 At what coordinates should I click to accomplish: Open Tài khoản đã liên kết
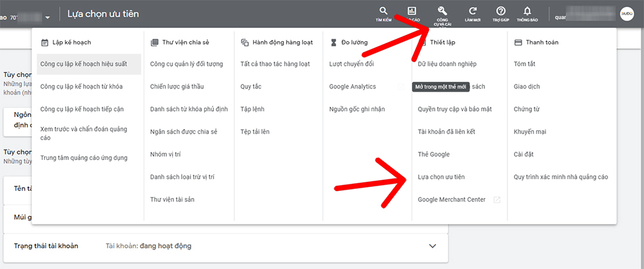pyautogui.click(x=446, y=132)
